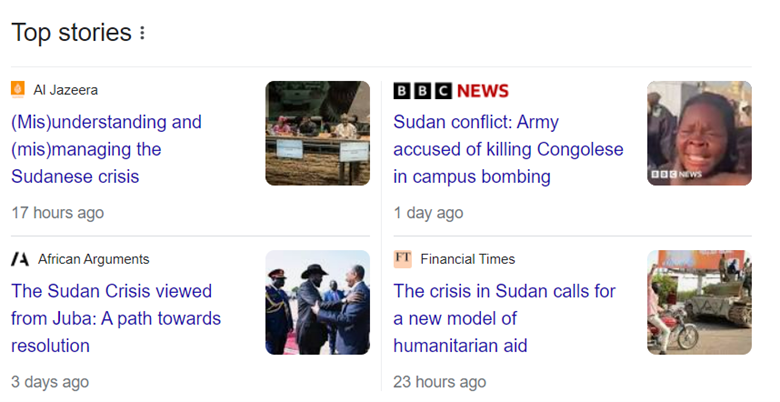Click the "1 day ago" timestamp

pyautogui.click(x=428, y=213)
